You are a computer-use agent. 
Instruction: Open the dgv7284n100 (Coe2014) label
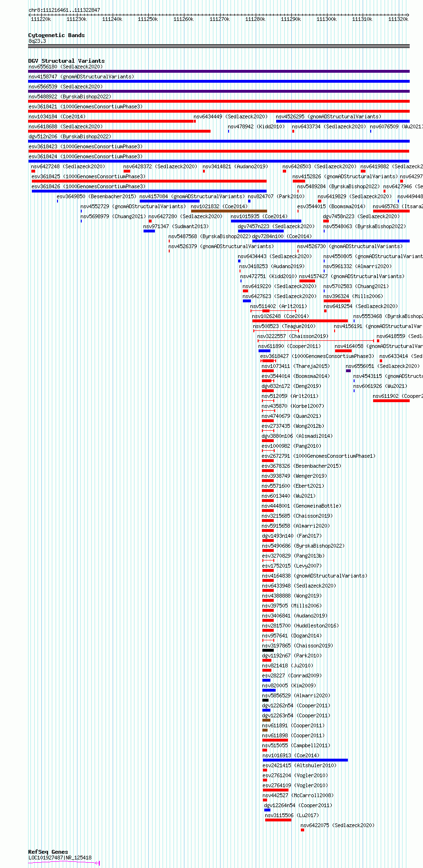282,236
